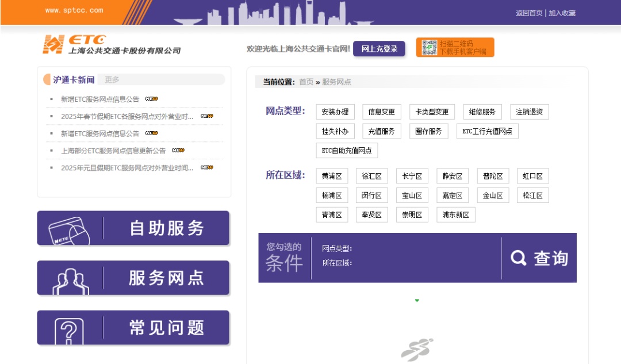Open 常见问题 question mark banner
Viewport: 621px width, 364px height.
pos(133,328)
